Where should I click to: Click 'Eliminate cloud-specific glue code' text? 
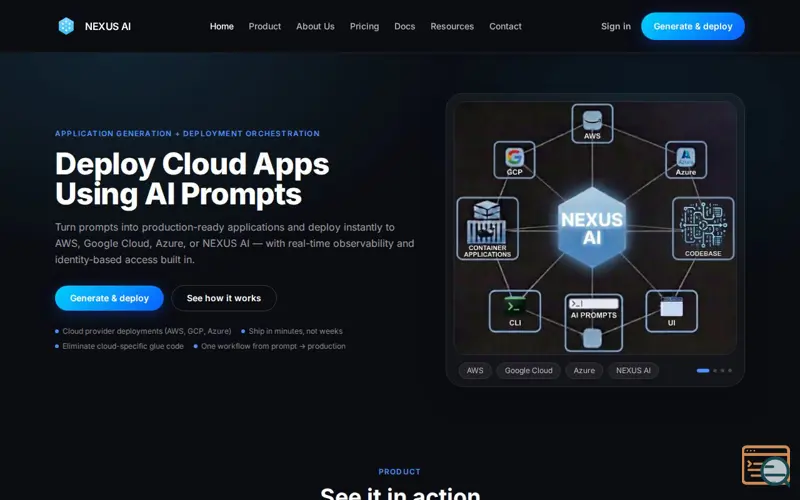tap(123, 346)
